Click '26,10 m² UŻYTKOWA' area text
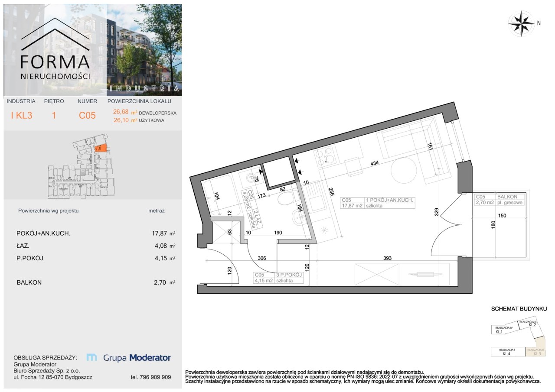 click(x=139, y=120)
